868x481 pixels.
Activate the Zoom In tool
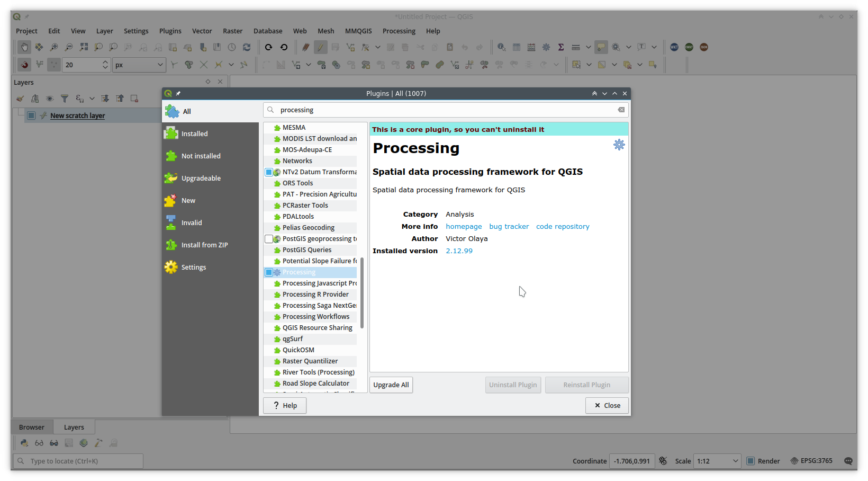tap(53, 47)
